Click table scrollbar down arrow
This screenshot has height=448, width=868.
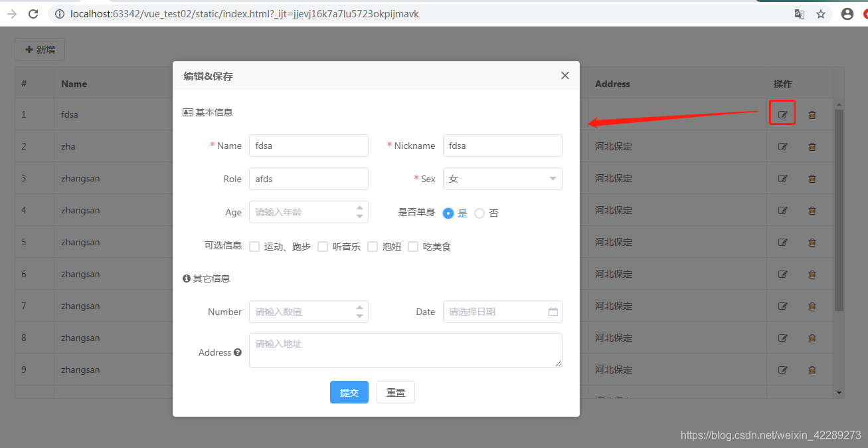click(x=839, y=393)
